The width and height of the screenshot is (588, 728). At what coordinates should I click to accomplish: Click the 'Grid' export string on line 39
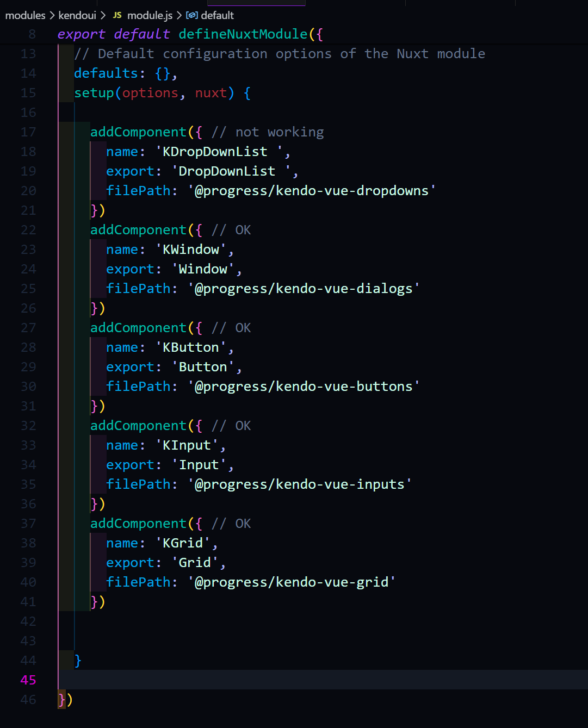point(195,563)
